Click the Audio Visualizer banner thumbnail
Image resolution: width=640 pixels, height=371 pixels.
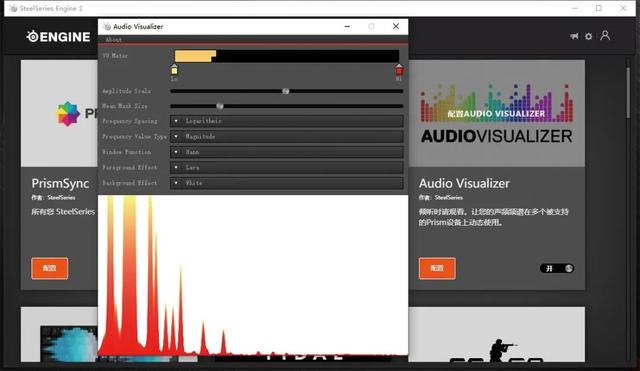[x=496, y=113]
